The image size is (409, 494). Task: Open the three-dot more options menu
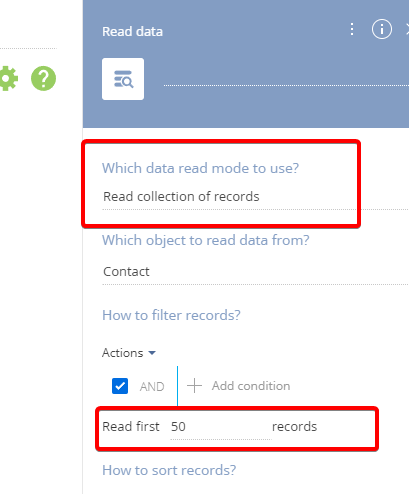click(352, 29)
